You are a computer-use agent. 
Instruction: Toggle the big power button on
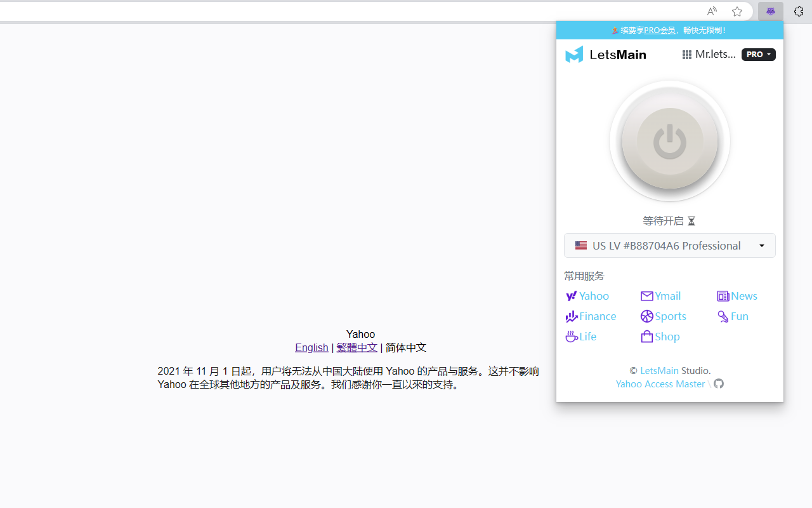click(670, 141)
